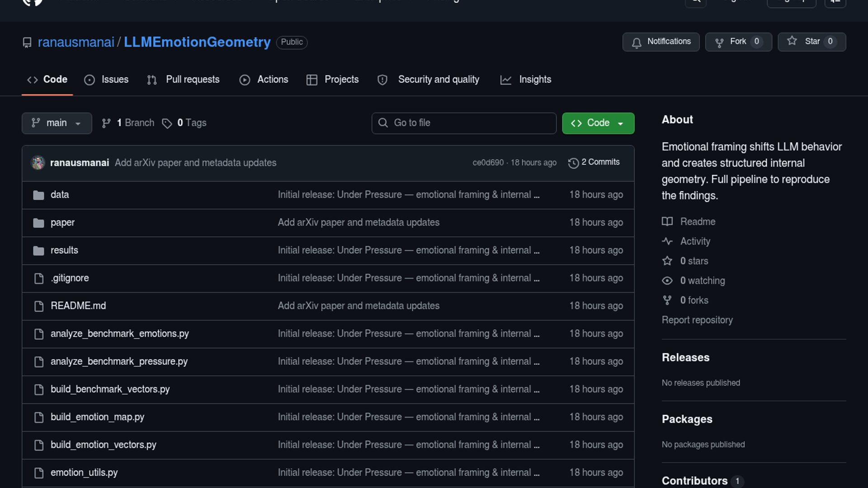Image resolution: width=868 pixels, height=488 pixels.
Task: Fork the repository with Fork button
Action: [x=738, y=42]
